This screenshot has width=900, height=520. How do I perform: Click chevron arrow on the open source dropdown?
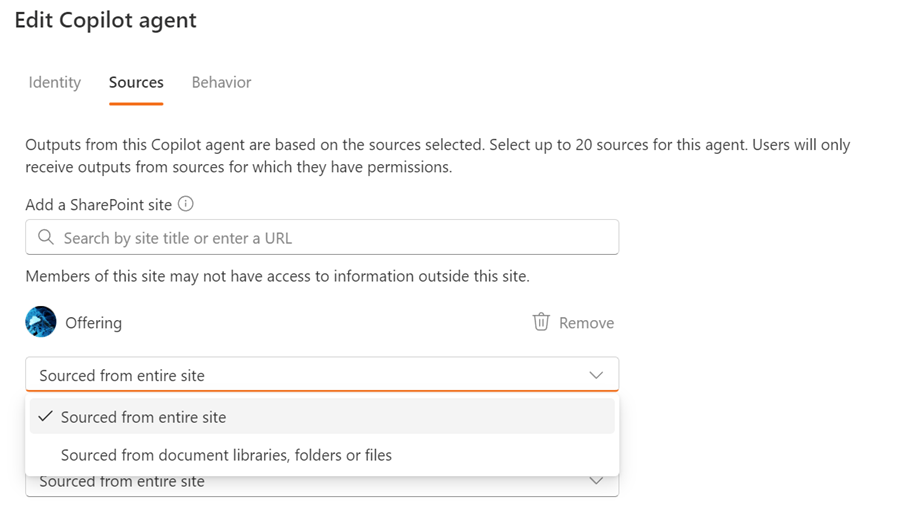(596, 375)
